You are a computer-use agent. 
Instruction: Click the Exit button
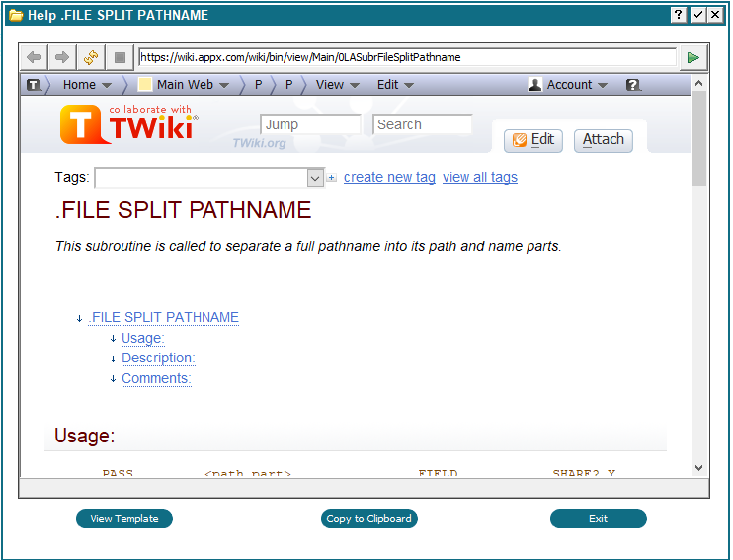coord(599,519)
